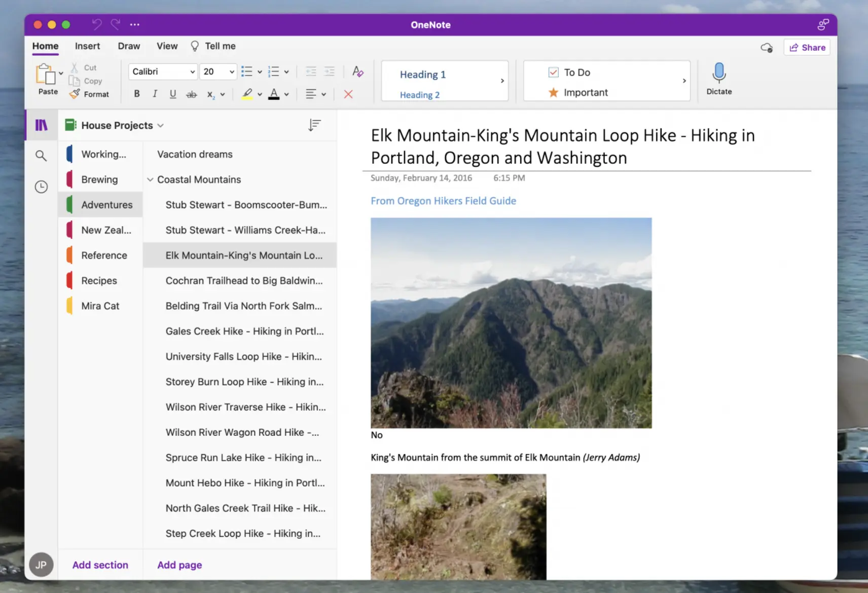
Task: Click the text alignment icon
Action: tap(311, 94)
